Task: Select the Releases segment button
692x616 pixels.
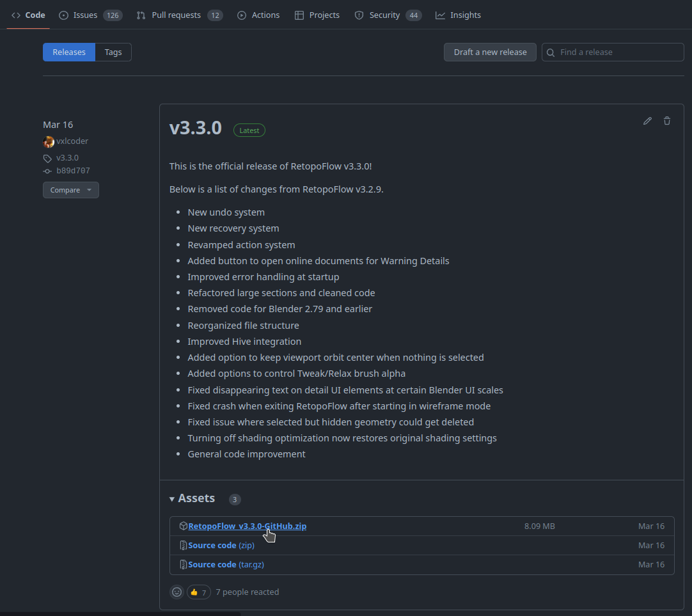Action: pyautogui.click(x=68, y=52)
